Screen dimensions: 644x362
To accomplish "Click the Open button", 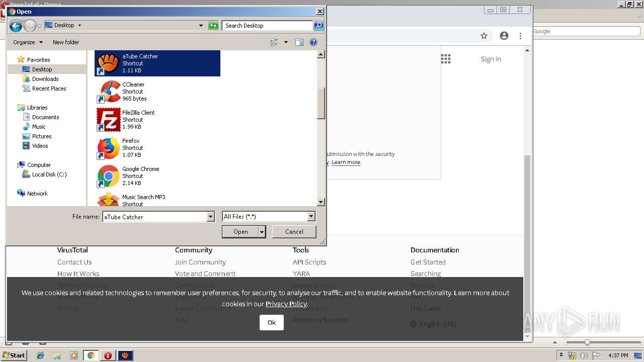I will tap(240, 232).
